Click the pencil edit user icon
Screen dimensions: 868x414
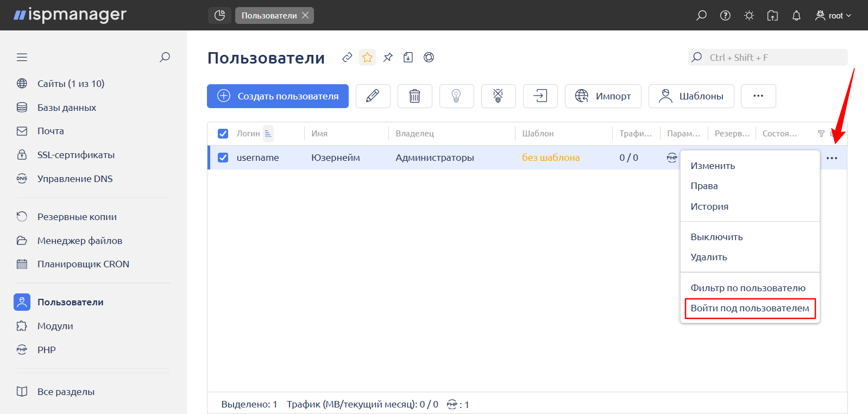point(373,96)
